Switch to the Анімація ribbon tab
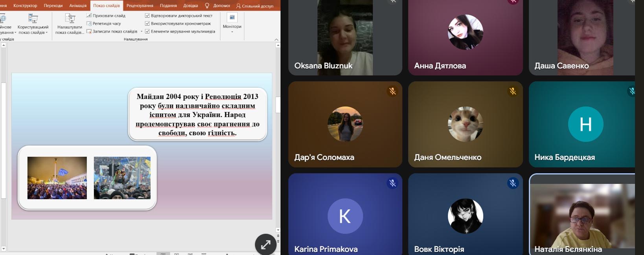This screenshot has height=255, width=644. pyautogui.click(x=77, y=6)
